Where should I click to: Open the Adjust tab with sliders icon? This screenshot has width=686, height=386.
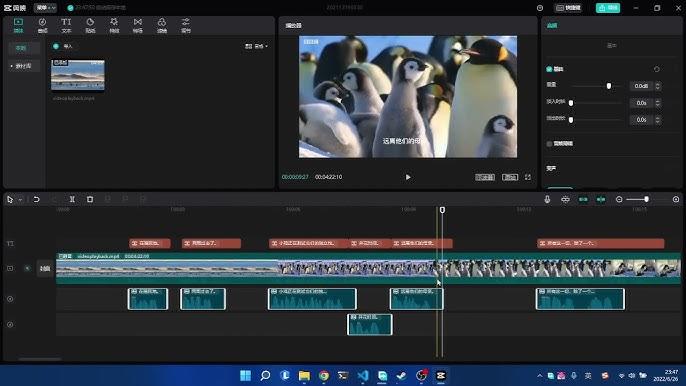coord(186,25)
